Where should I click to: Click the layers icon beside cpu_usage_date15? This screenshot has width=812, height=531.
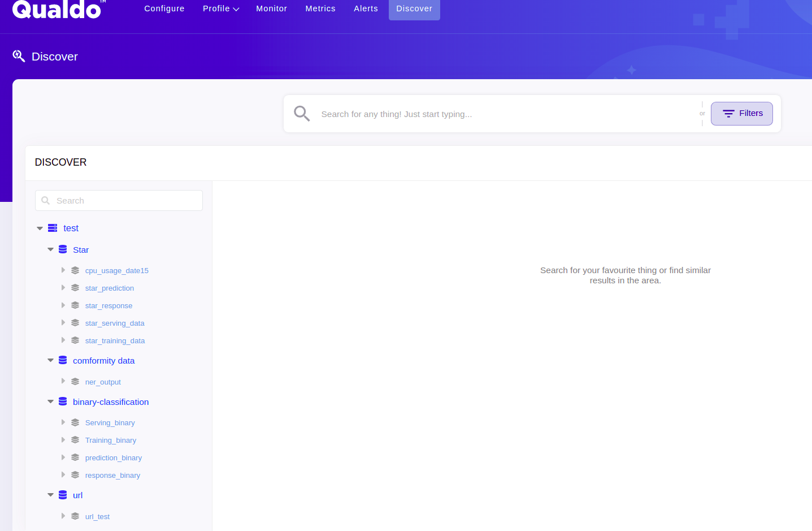pos(75,270)
